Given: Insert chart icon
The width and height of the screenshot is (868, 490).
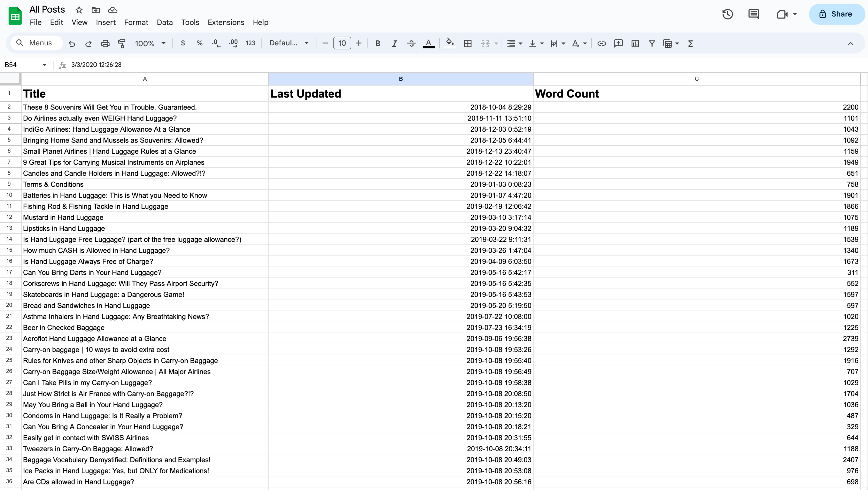Looking at the screenshot, I should (x=635, y=43).
